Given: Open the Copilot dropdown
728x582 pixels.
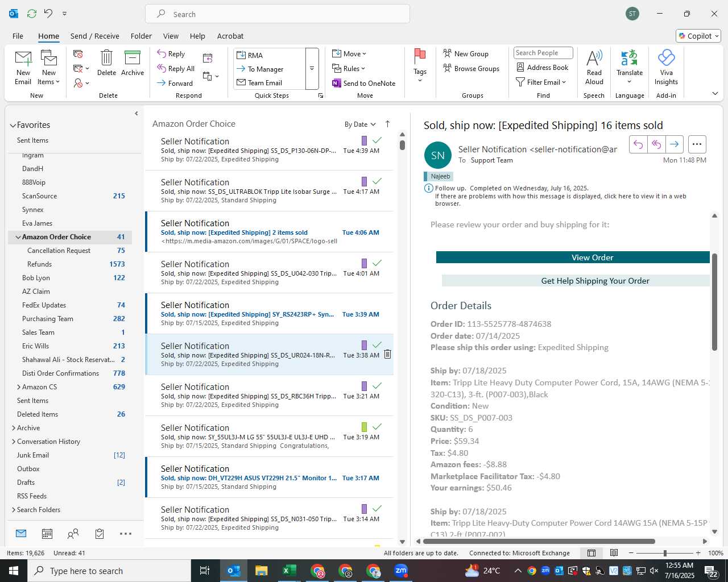Looking at the screenshot, I should point(698,36).
